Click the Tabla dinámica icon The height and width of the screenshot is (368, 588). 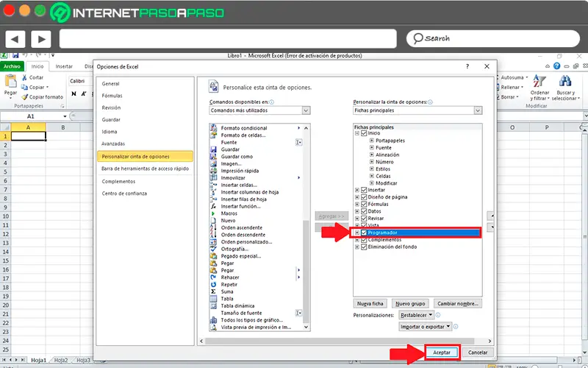tap(213, 306)
